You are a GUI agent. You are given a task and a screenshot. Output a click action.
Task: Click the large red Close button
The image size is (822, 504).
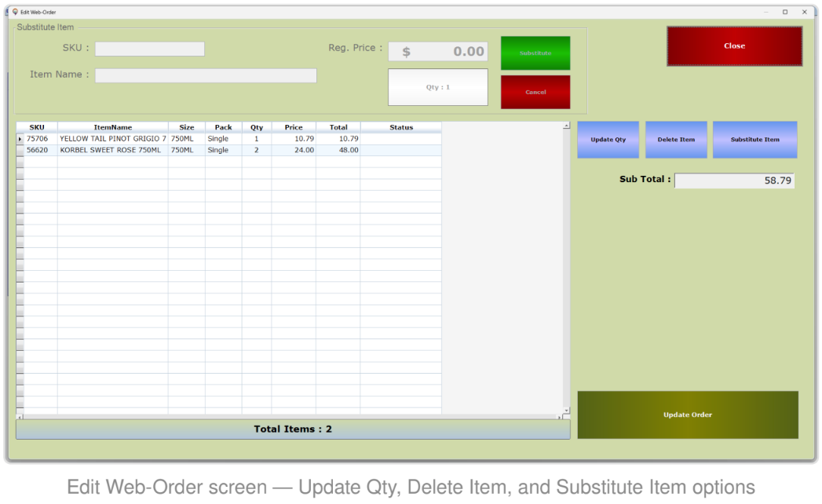coord(734,46)
